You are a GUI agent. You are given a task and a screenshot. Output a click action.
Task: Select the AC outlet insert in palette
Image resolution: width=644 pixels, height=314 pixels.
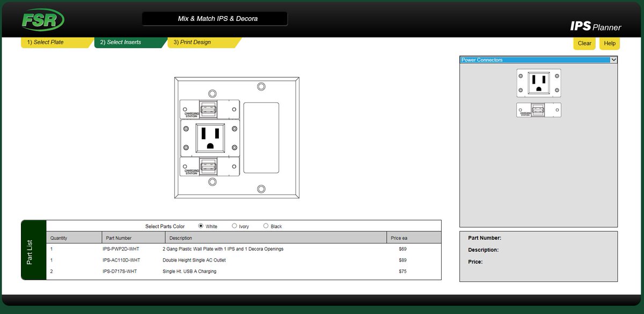(539, 83)
